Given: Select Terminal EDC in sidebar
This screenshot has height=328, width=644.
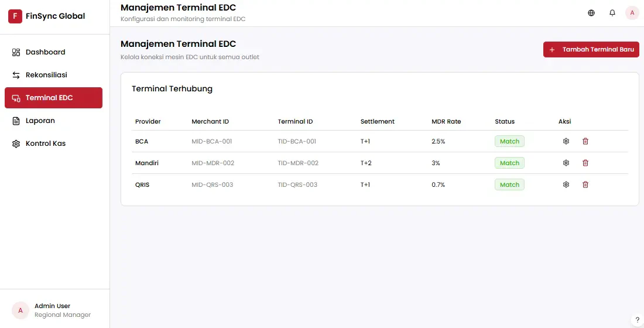Looking at the screenshot, I should point(53,98).
